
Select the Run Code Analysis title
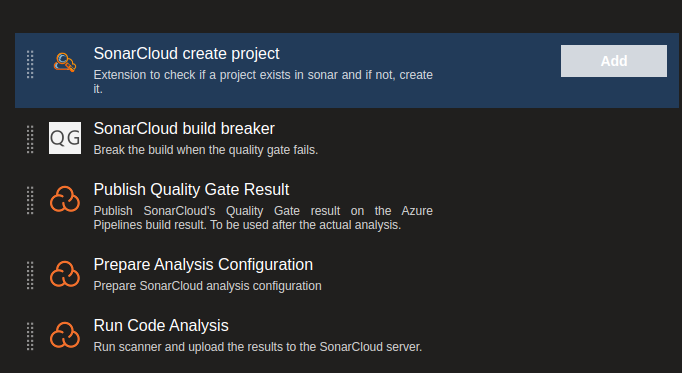click(161, 326)
